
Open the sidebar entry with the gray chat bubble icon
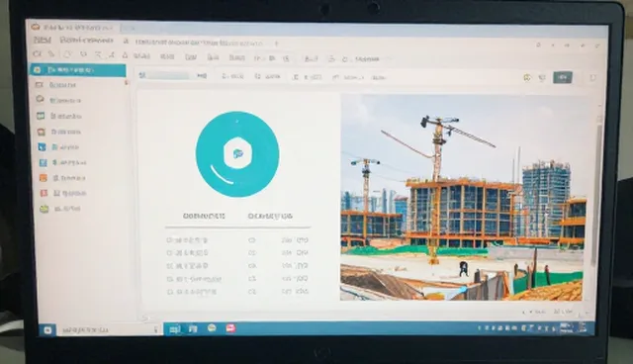58,100
